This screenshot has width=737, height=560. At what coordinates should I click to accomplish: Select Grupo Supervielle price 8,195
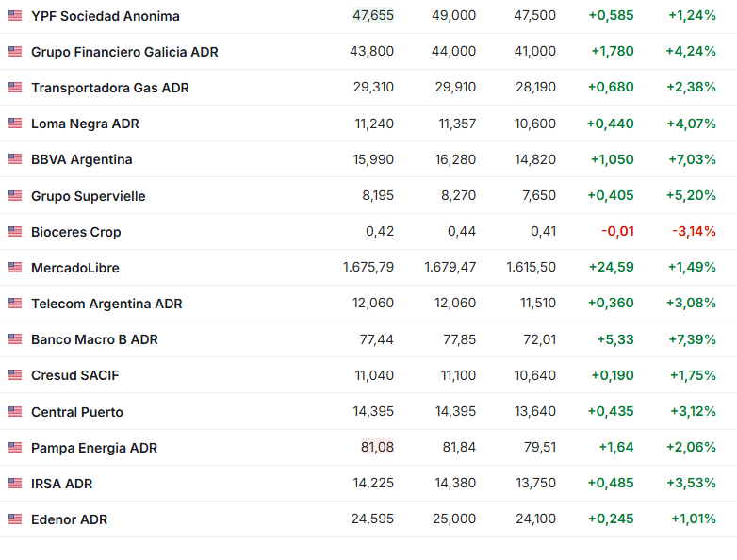coord(378,195)
